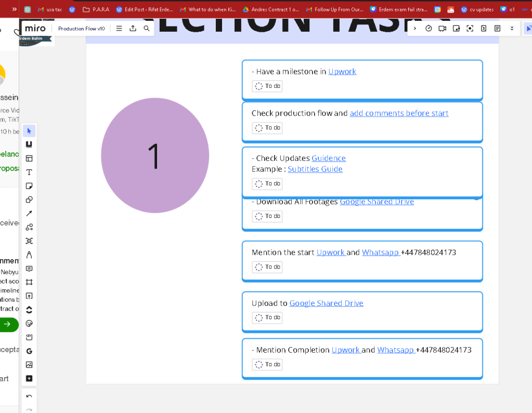Screen dimensions: 532x413
Task: Open the timer tool
Action: pyautogui.click(x=429, y=29)
